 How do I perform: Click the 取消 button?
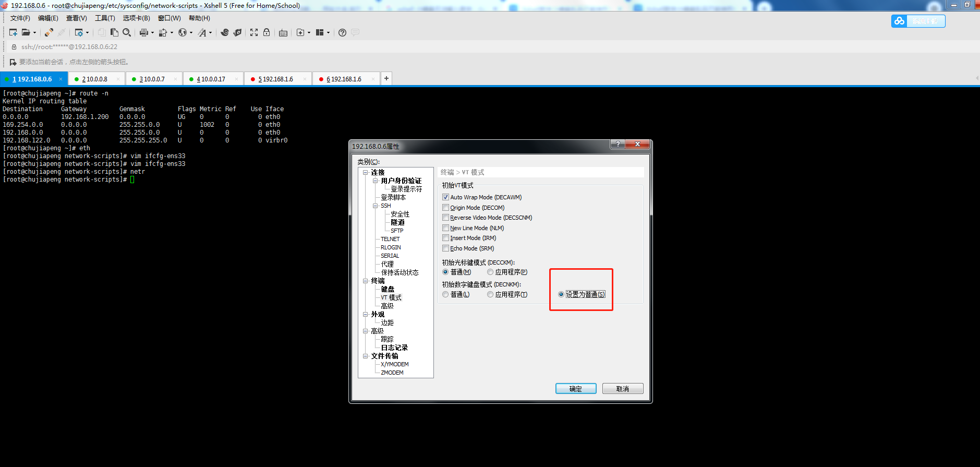click(623, 389)
